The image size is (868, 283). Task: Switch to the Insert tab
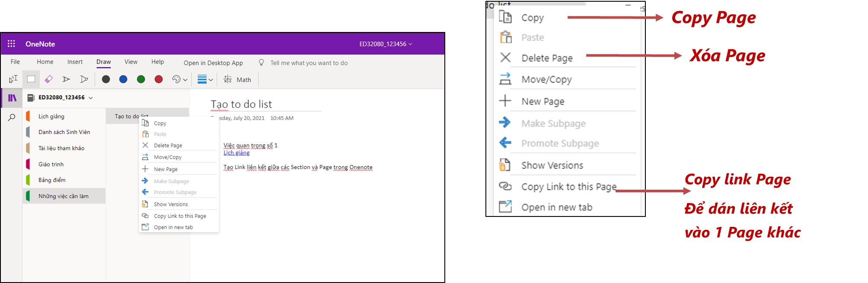click(75, 62)
